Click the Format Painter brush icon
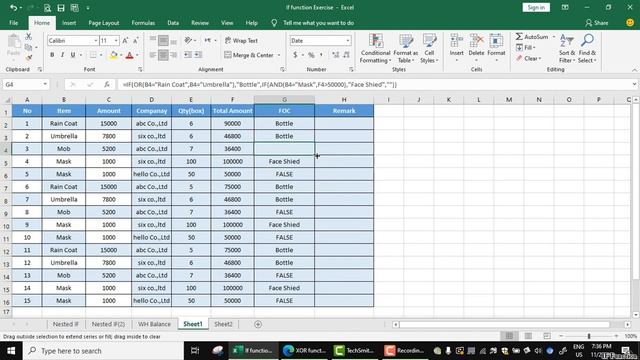This screenshot has width=640, height=360. pyautogui.click(x=29, y=58)
